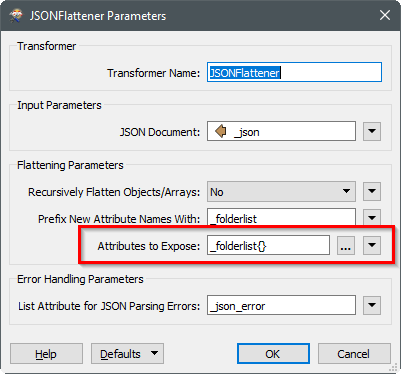401x374 pixels.
Task: Confirm with the OK button
Action: click(x=273, y=354)
